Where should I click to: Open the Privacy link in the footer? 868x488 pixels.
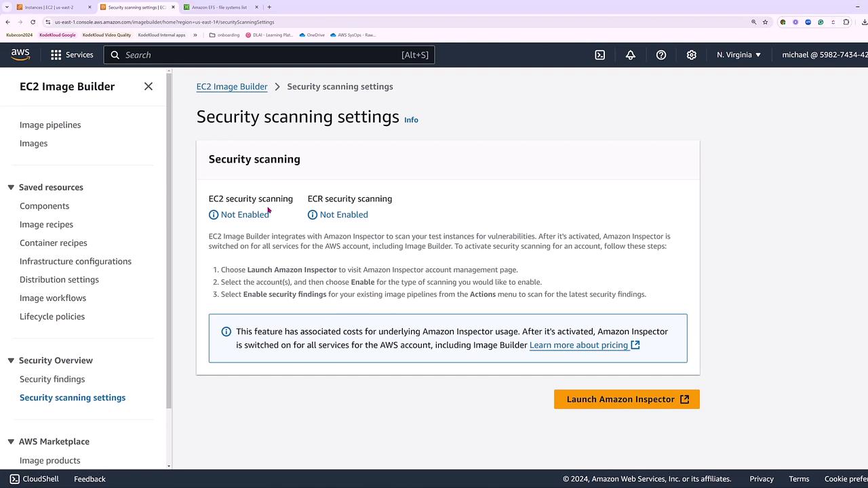point(762,479)
